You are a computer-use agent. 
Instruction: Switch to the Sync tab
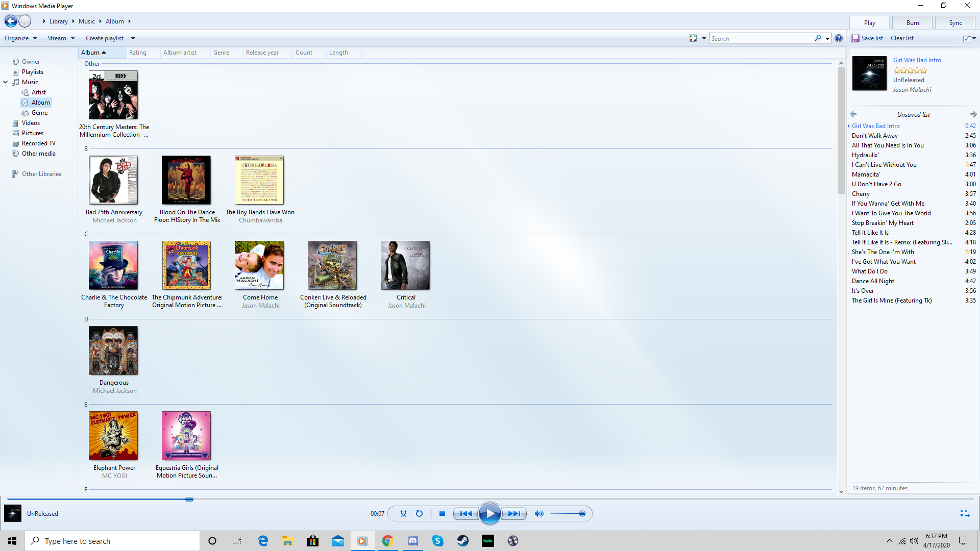(x=955, y=23)
